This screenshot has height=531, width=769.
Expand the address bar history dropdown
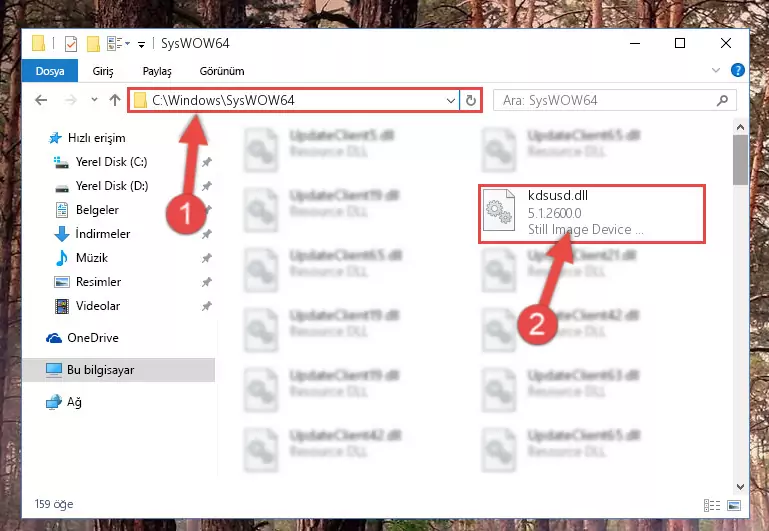(451, 101)
